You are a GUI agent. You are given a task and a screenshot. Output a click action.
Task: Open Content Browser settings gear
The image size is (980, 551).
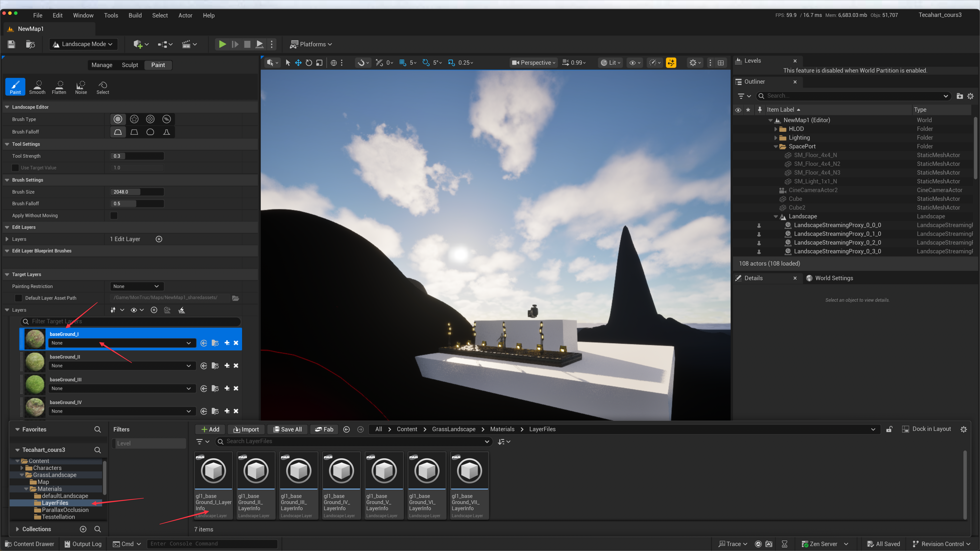click(964, 429)
